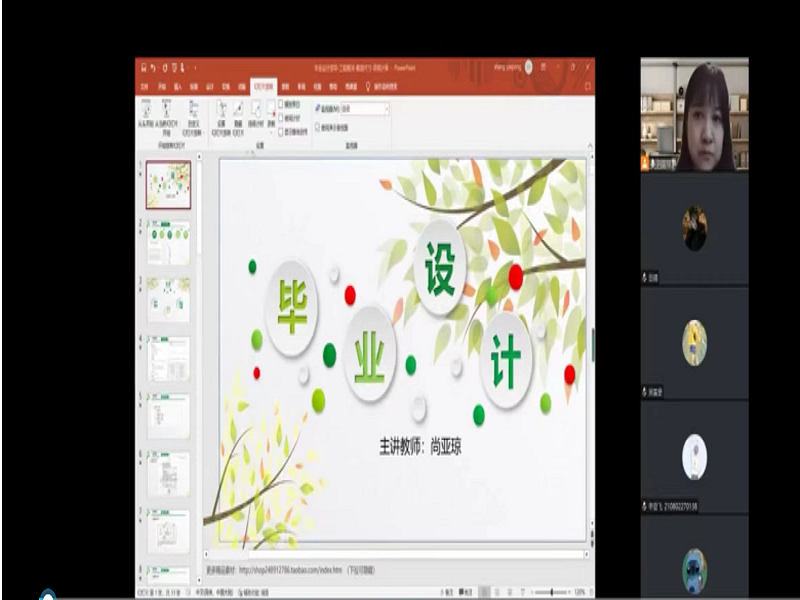Viewport: 800px width, 600px height.
Task: Click the 设 character circle on the slide
Action: tap(440, 268)
